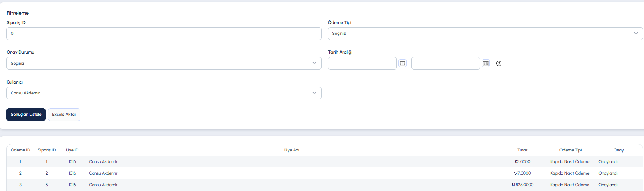Open the Onay Durumu dropdown

click(164, 63)
